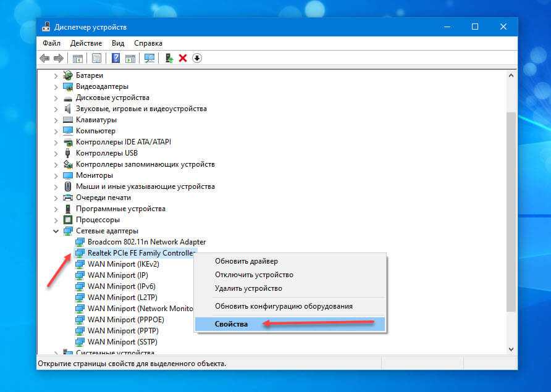The width and height of the screenshot is (551, 392).
Task: Click the Help question-mark toolbar icon
Action: click(x=116, y=58)
